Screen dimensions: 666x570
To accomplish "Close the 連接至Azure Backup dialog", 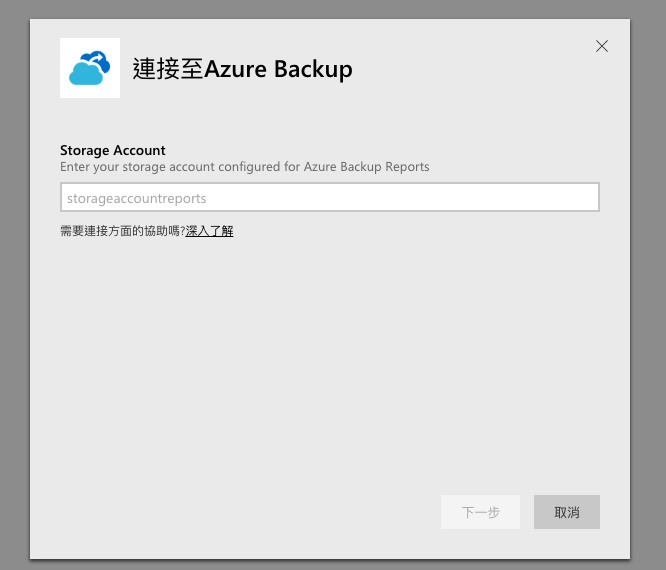I will click(601, 46).
